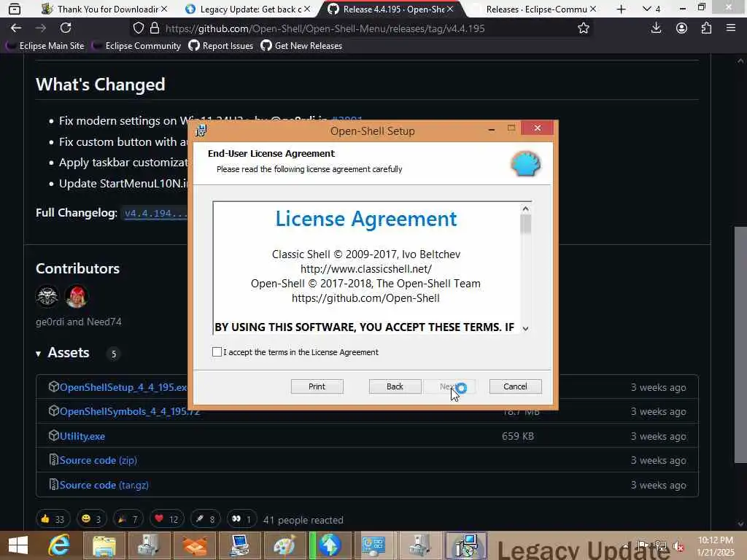
Task: Open Report Issues bookmark
Action: point(220,46)
